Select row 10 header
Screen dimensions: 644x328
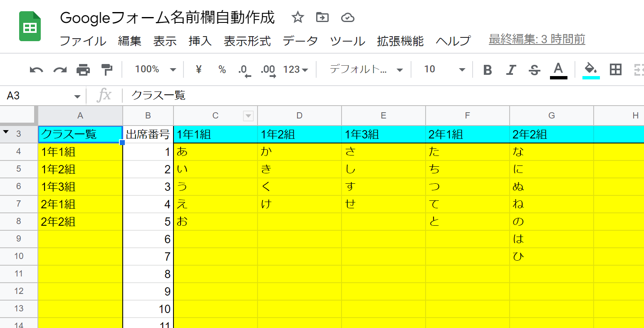point(19,256)
